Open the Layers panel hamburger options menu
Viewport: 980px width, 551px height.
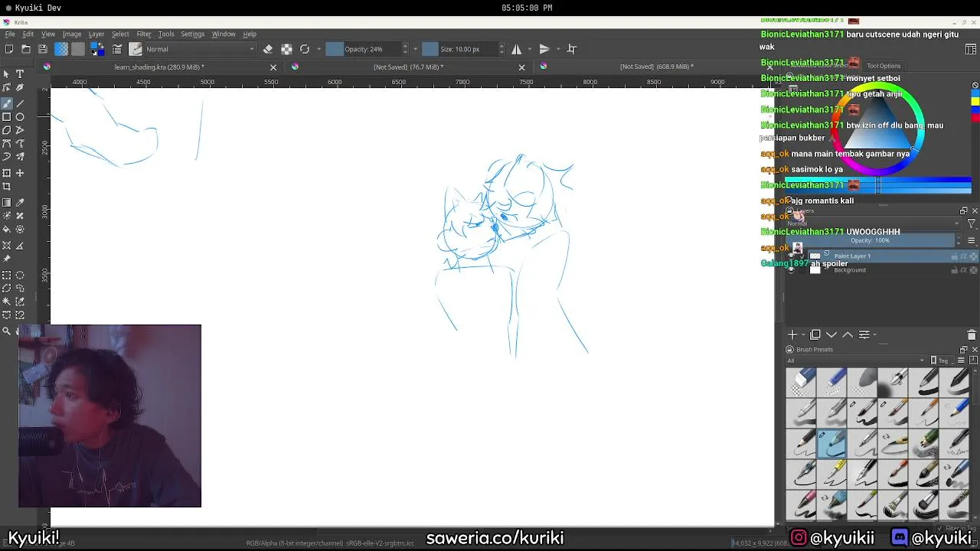[972, 240]
